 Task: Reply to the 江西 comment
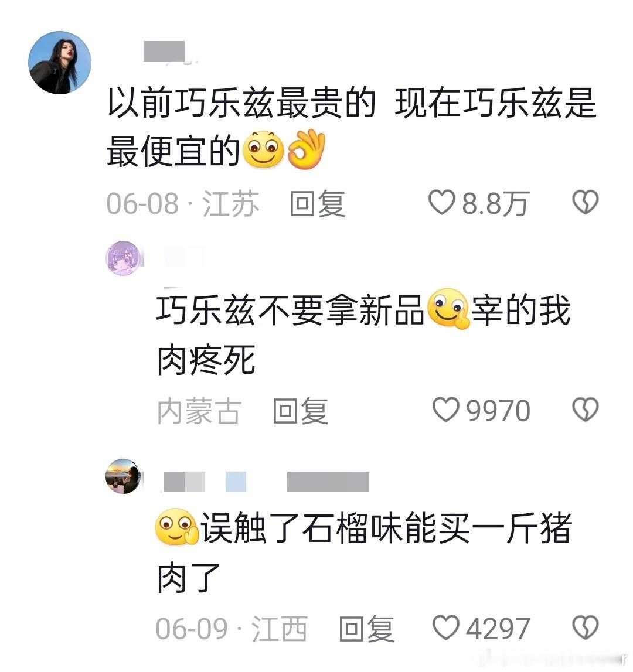pyautogui.click(x=366, y=629)
